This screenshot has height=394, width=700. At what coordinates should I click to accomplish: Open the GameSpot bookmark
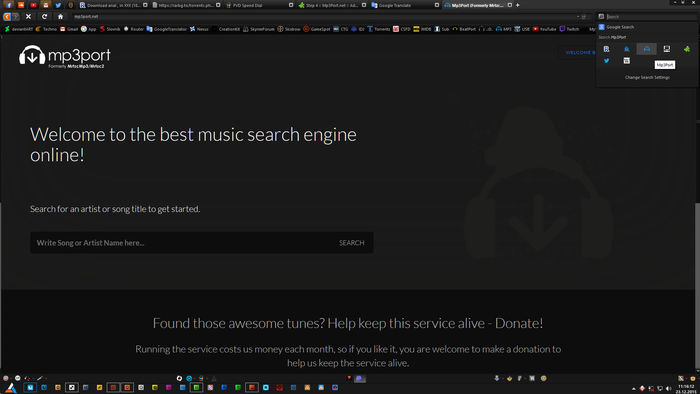tap(317, 29)
